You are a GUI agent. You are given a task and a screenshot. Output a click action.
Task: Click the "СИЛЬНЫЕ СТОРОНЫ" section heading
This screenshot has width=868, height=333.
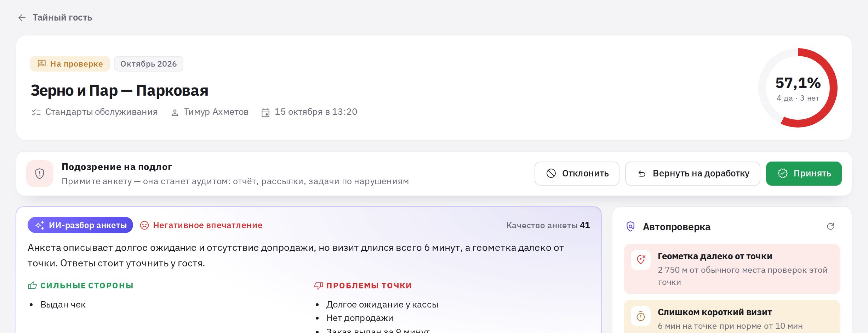pyautogui.click(x=87, y=286)
